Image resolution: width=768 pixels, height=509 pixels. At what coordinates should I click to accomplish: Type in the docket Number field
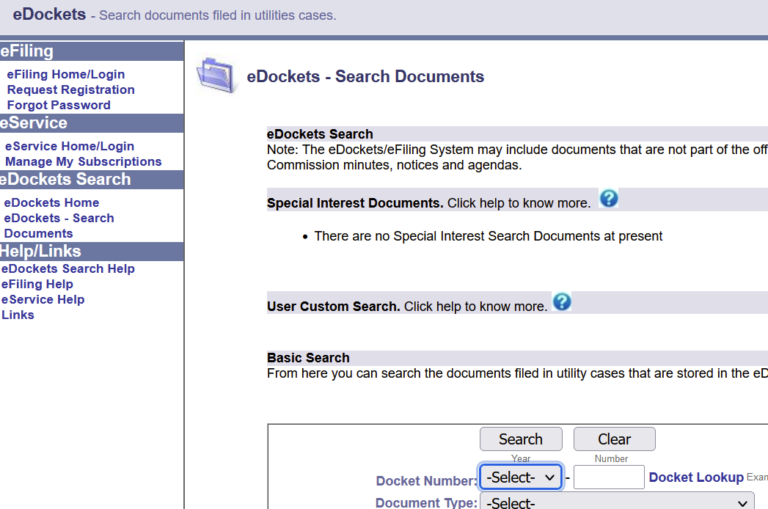pyautogui.click(x=608, y=477)
